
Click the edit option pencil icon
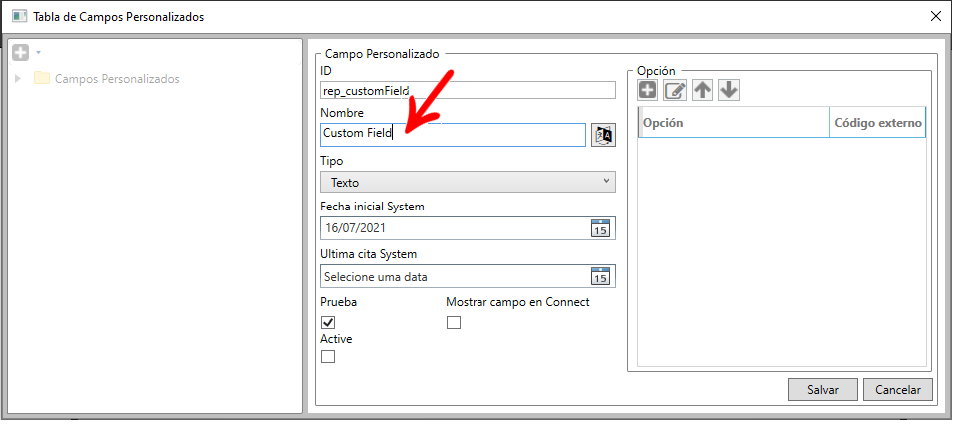pyautogui.click(x=675, y=90)
